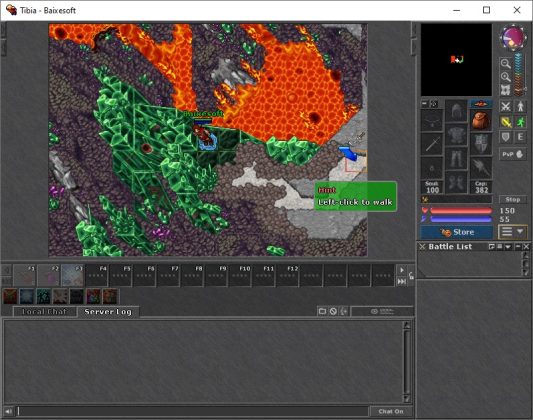Image resolution: width=533 pixels, height=420 pixels.
Task: Open the first action bar spell icon
Action: [x=10, y=296]
